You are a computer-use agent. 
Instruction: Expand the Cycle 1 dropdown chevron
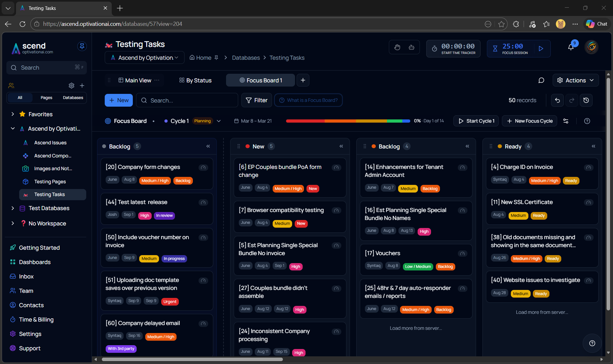point(219,121)
